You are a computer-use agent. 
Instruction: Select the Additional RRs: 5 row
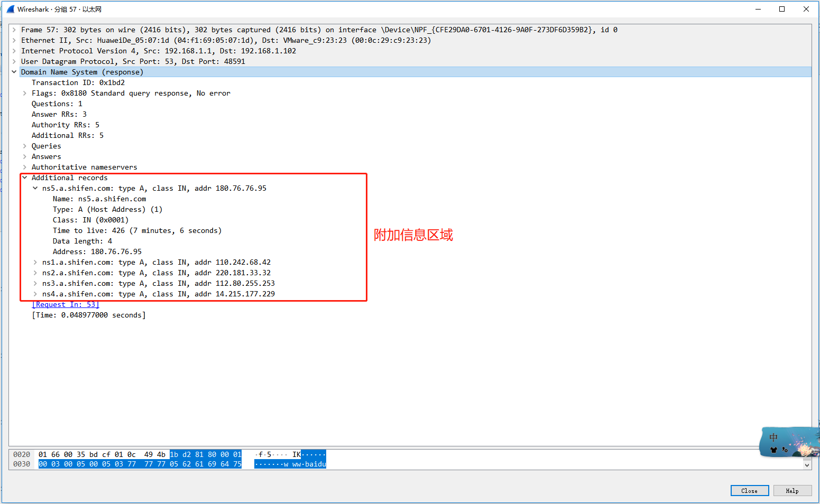click(68, 136)
